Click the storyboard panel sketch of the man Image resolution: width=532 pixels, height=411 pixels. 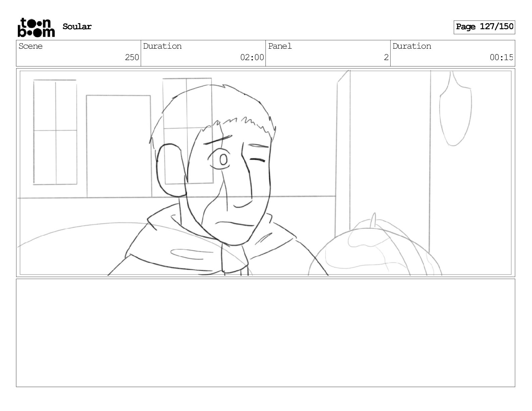[265, 173]
